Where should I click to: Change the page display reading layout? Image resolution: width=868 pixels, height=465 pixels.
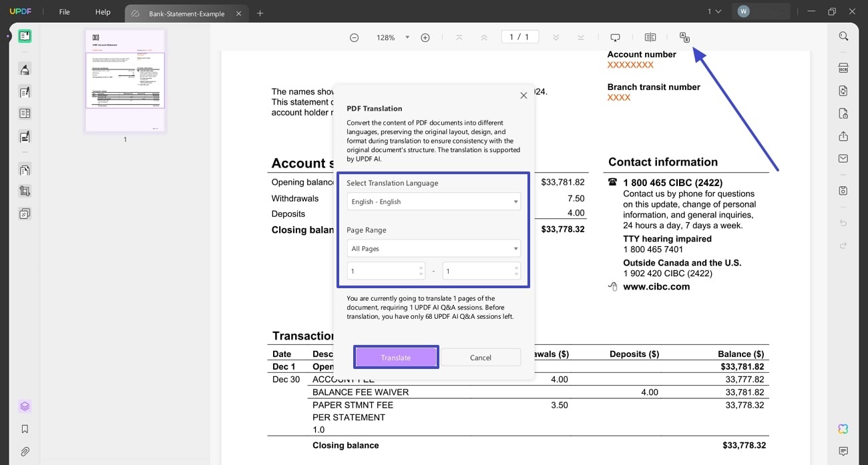650,37
